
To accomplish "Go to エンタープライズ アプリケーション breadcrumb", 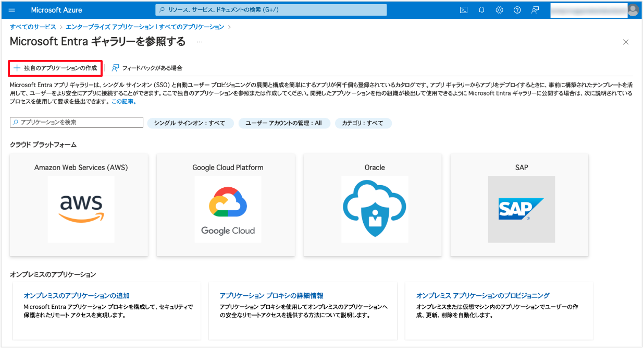I will coord(145,27).
